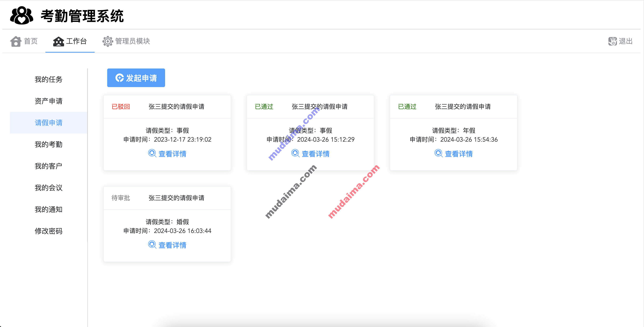Switch to the 工作台 tab
The image size is (644, 327).
70,41
